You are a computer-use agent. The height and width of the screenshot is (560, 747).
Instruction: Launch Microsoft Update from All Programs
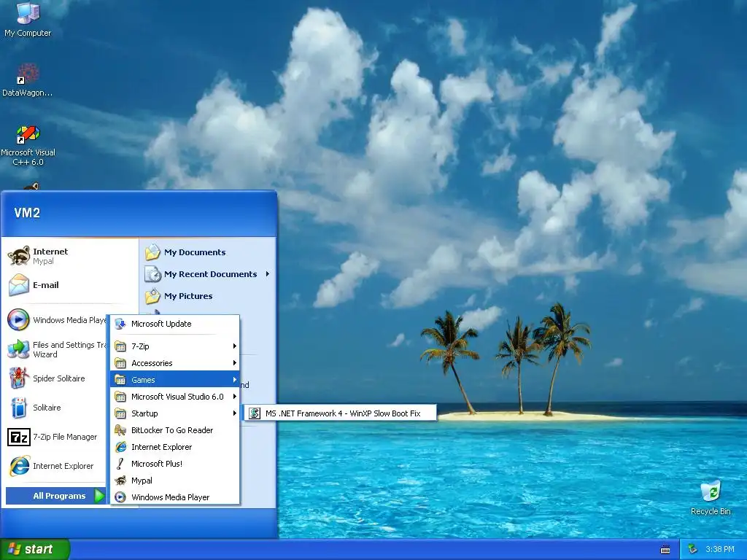point(175,324)
